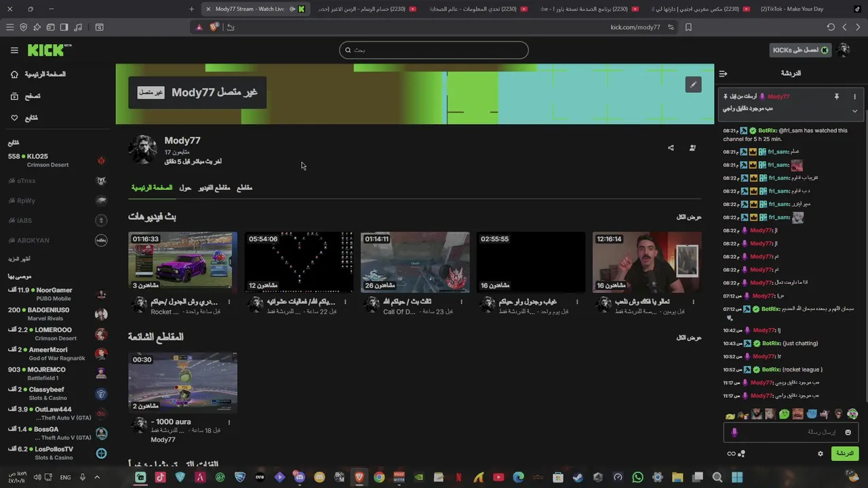Click the chat points bubbles icon
The height and width of the screenshot is (488, 868).
[741, 453]
